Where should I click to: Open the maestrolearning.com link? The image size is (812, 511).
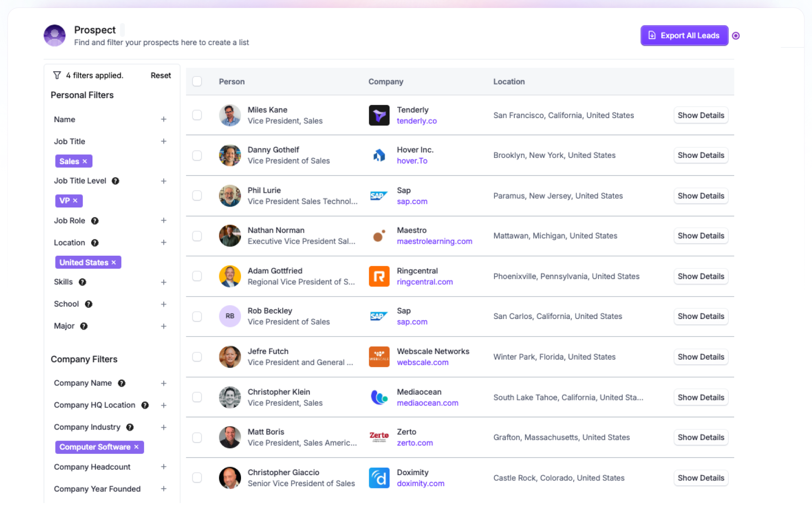434,241
